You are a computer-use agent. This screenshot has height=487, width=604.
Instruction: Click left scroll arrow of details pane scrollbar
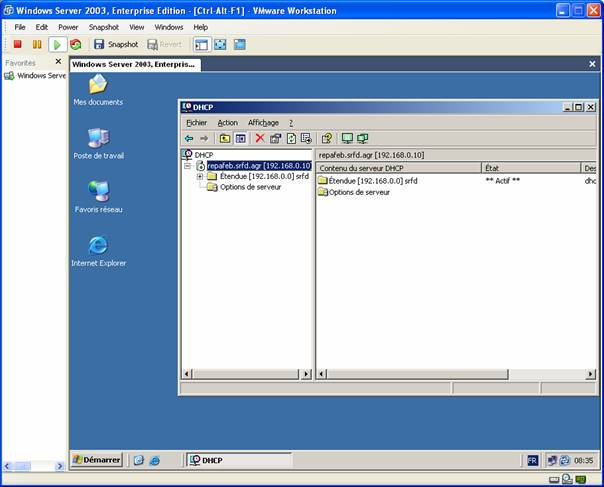click(322, 374)
